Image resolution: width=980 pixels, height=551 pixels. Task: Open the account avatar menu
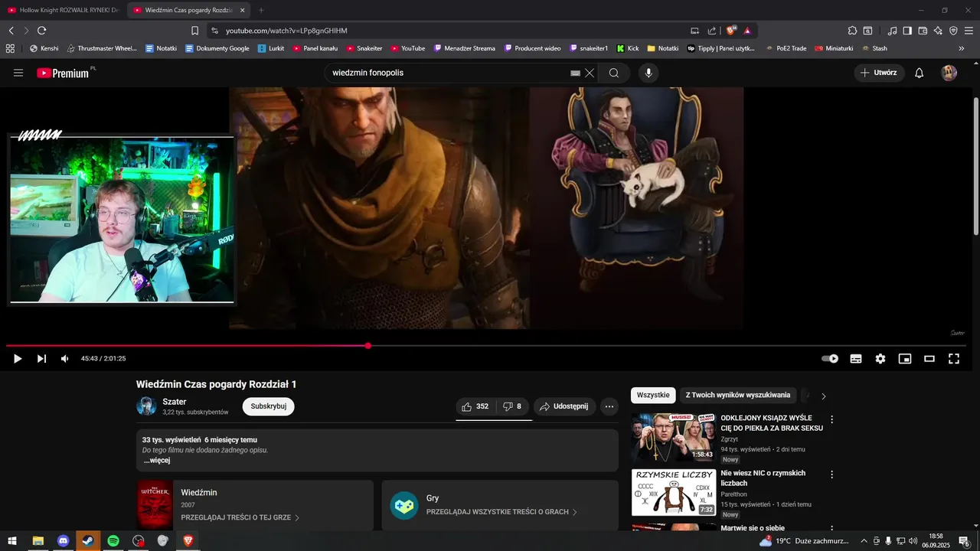[949, 73]
